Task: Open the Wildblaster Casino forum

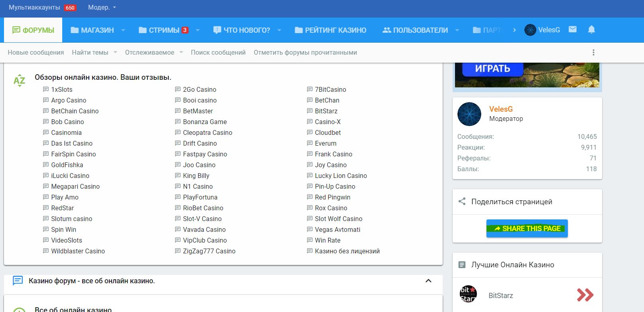Action: pyautogui.click(x=78, y=251)
